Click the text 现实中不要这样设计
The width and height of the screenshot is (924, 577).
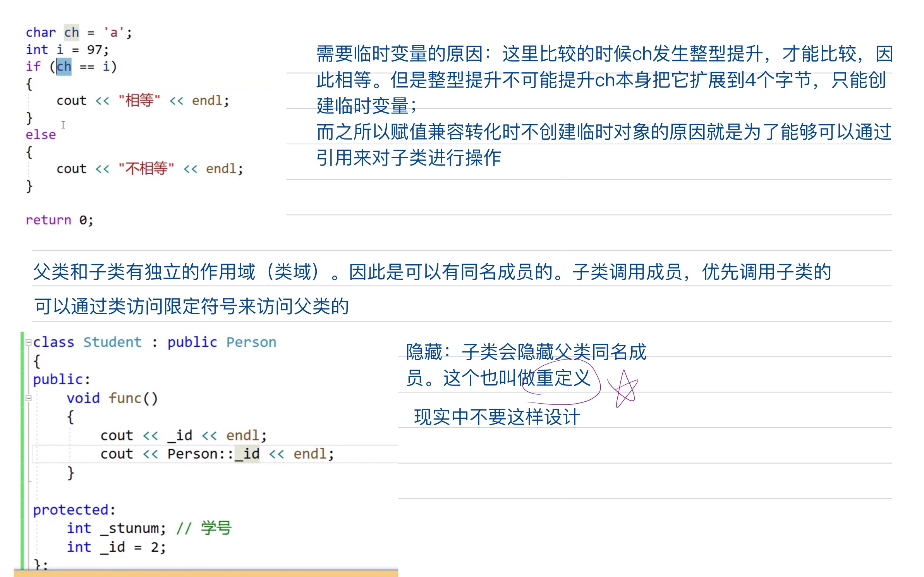[497, 418]
